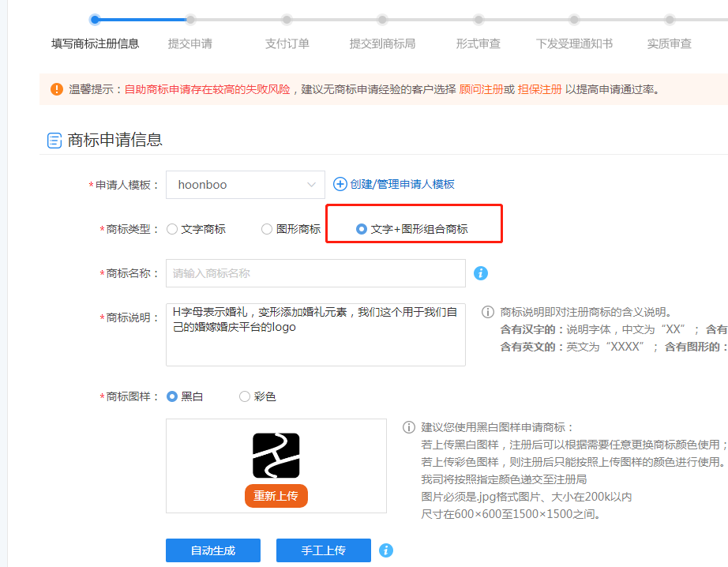The width and height of the screenshot is (728, 567).
Task: Click the uploaded black-and-white logo thumbnail
Action: pyautogui.click(x=276, y=456)
